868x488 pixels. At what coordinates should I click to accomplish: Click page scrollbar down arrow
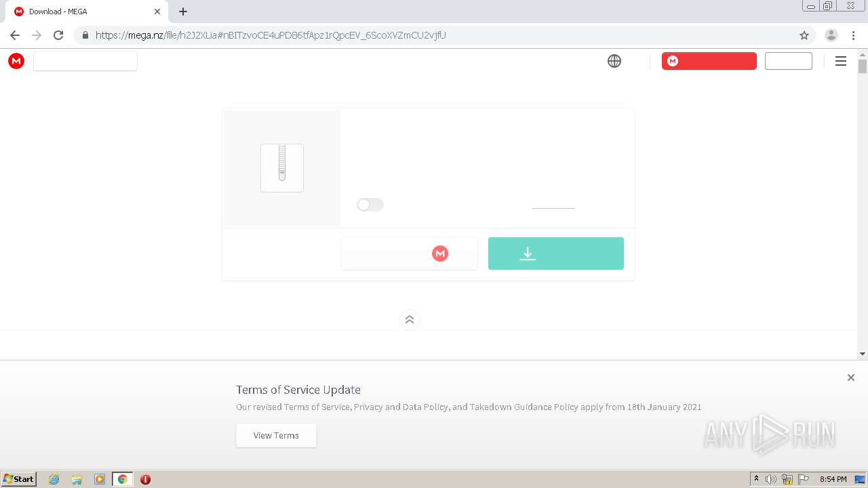click(x=863, y=354)
